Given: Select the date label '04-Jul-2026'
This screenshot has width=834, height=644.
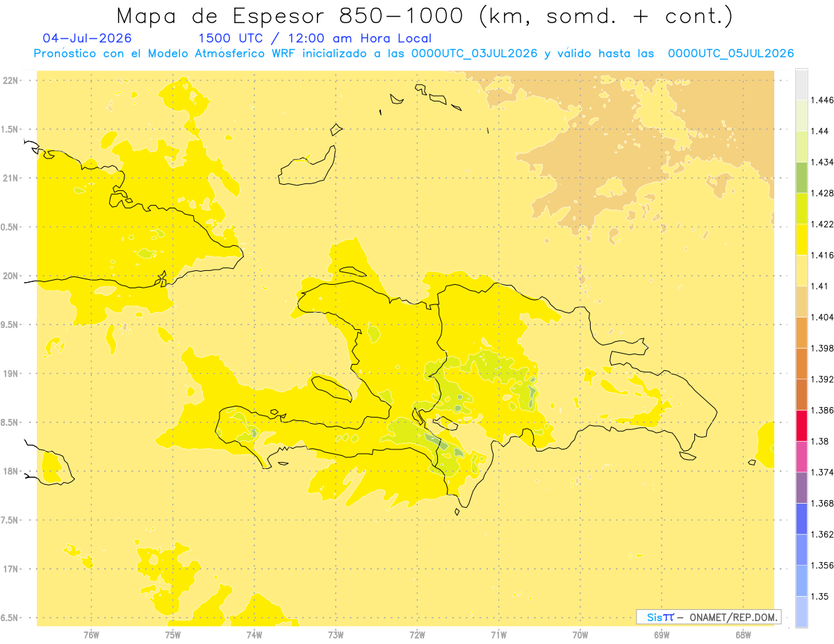Looking at the screenshot, I should [86, 38].
